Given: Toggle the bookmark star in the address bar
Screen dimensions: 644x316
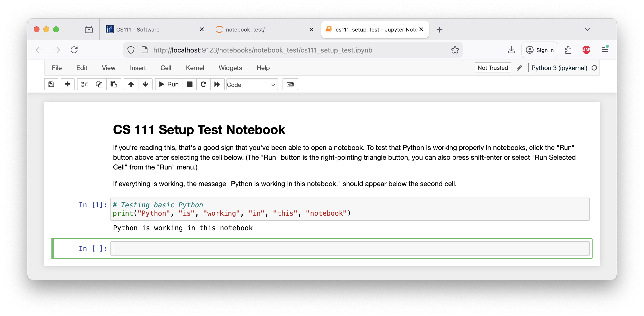Looking at the screenshot, I should [455, 50].
